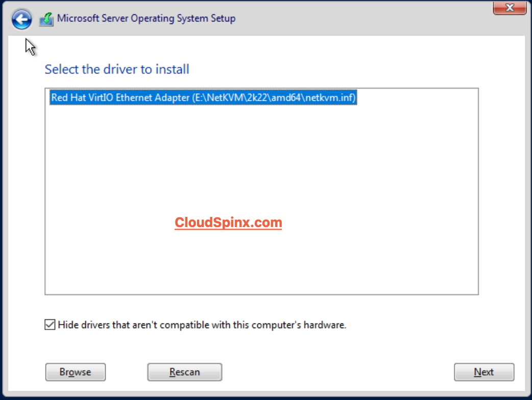Click the setup installer icon in title bar
The image size is (532, 400).
point(45,18)
